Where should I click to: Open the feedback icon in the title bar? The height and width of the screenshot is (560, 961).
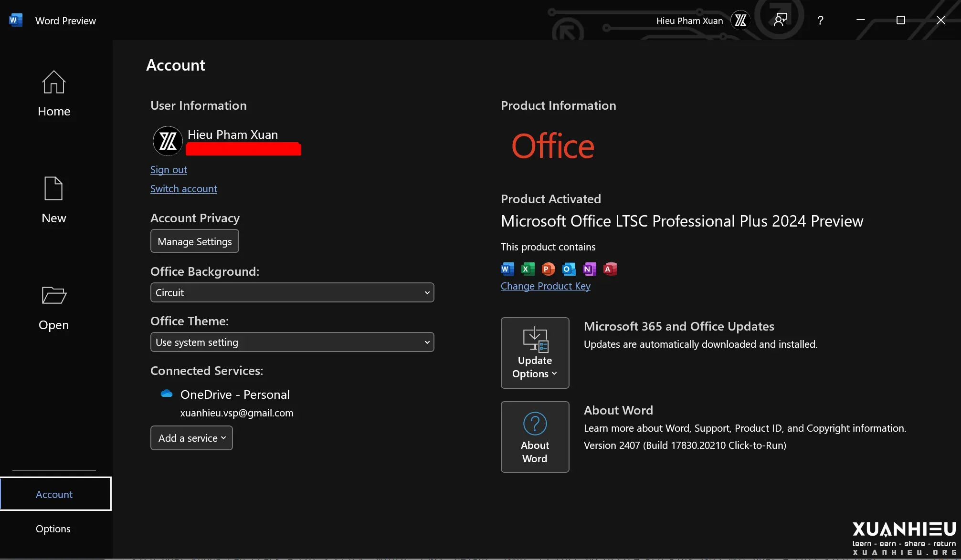click(780, 20)
